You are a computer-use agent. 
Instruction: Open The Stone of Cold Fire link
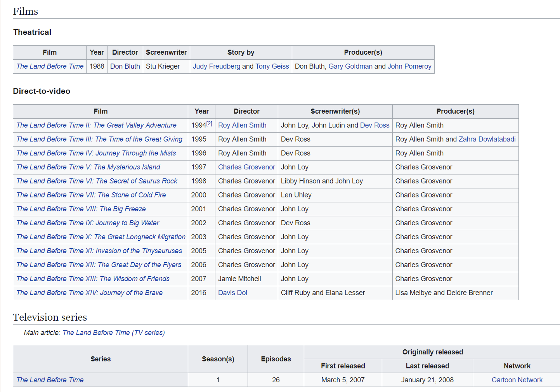click(91, 195)
